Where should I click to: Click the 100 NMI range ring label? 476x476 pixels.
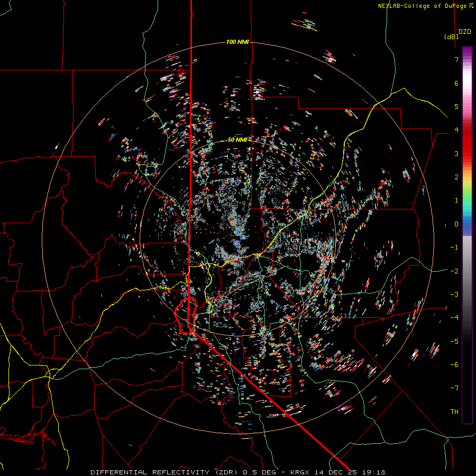[237, 42]
